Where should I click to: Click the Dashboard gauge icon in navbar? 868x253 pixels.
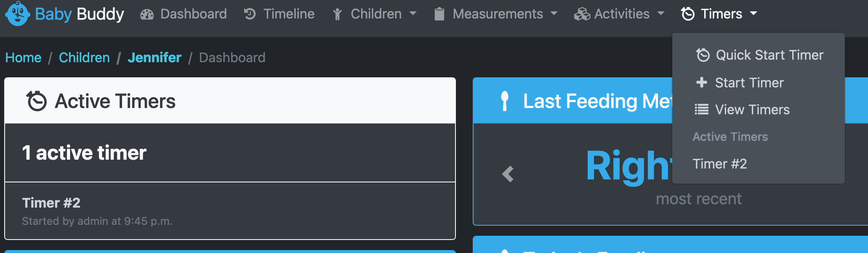click(x=147, y=14)
